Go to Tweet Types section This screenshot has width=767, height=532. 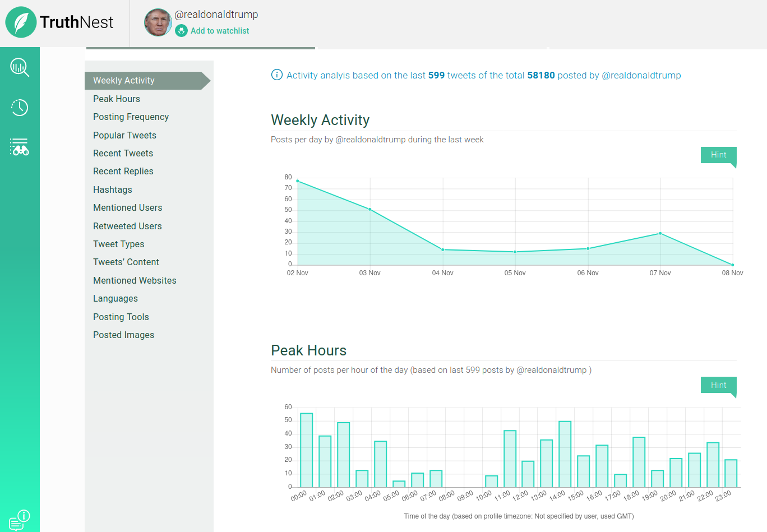118,244
